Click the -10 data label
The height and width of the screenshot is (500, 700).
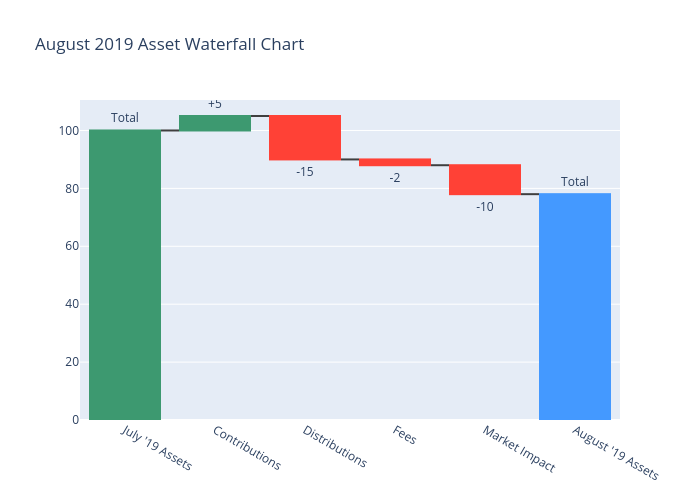pos(485,207)
